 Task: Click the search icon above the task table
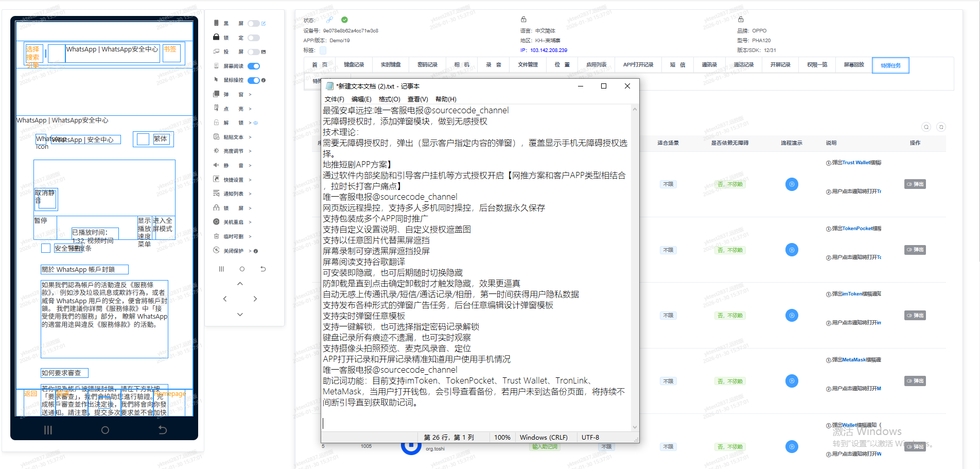coord(926,127)
